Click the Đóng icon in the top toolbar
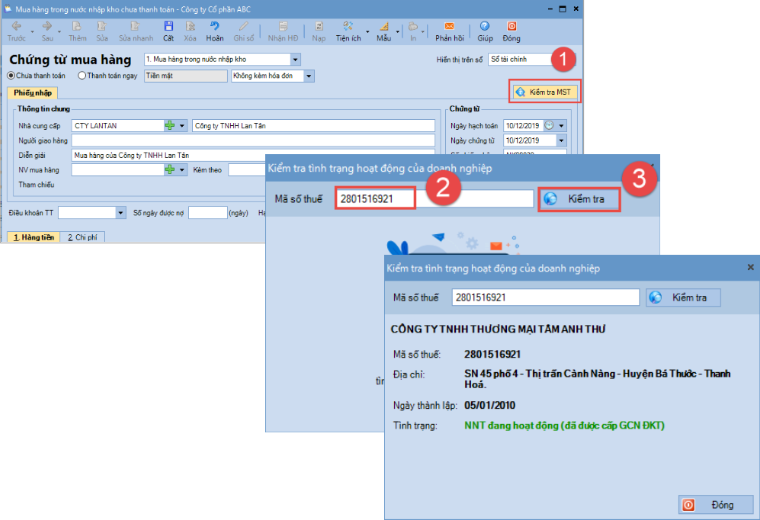The height and width of the screenshot is (520, 760). tap(512, 30)
